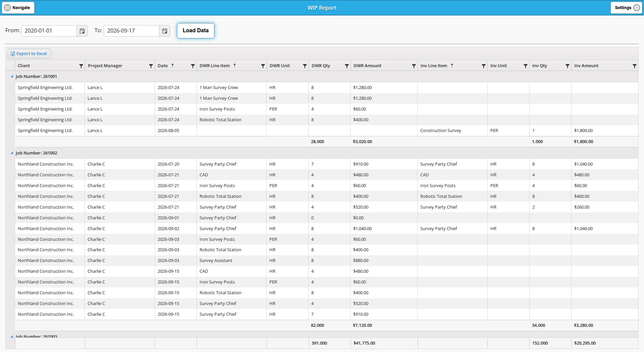Click the grand total $20,295.00 cell

605,343
